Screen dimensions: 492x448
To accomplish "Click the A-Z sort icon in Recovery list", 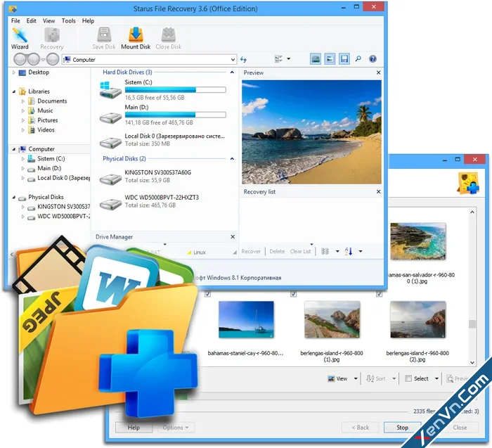I will click(x=349, y=251).
